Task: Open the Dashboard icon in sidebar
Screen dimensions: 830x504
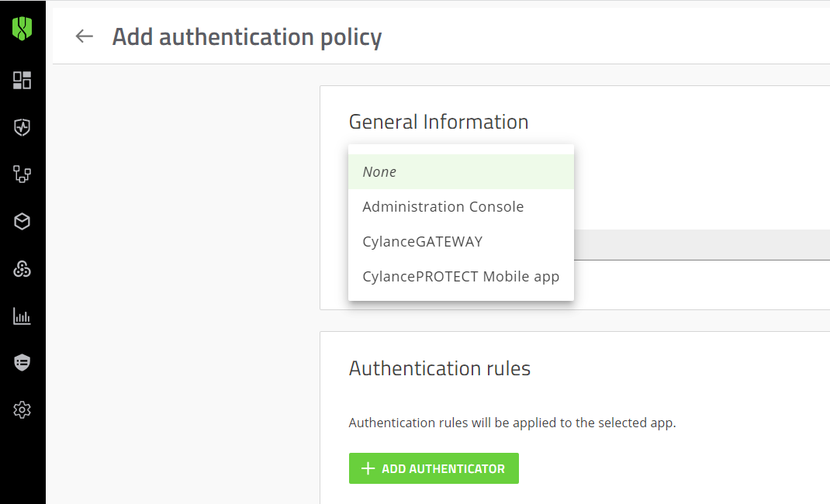Action: pos(22,81)
